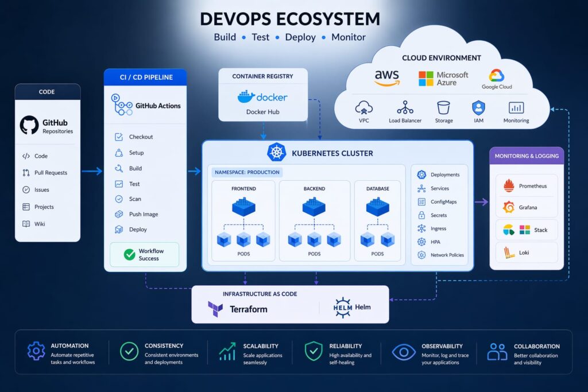Select the VPC cloud icon
588x392 pixels.
tap(363, 108)
